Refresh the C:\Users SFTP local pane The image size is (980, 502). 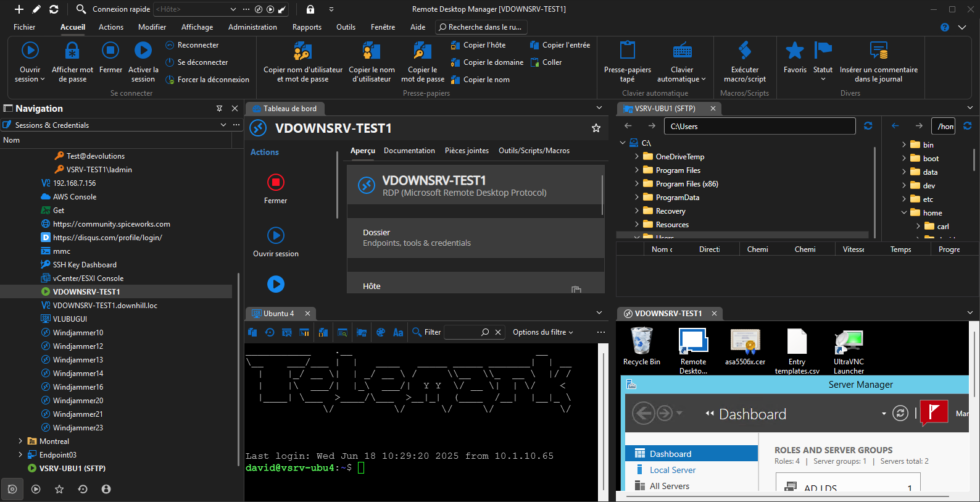(868, 126)
